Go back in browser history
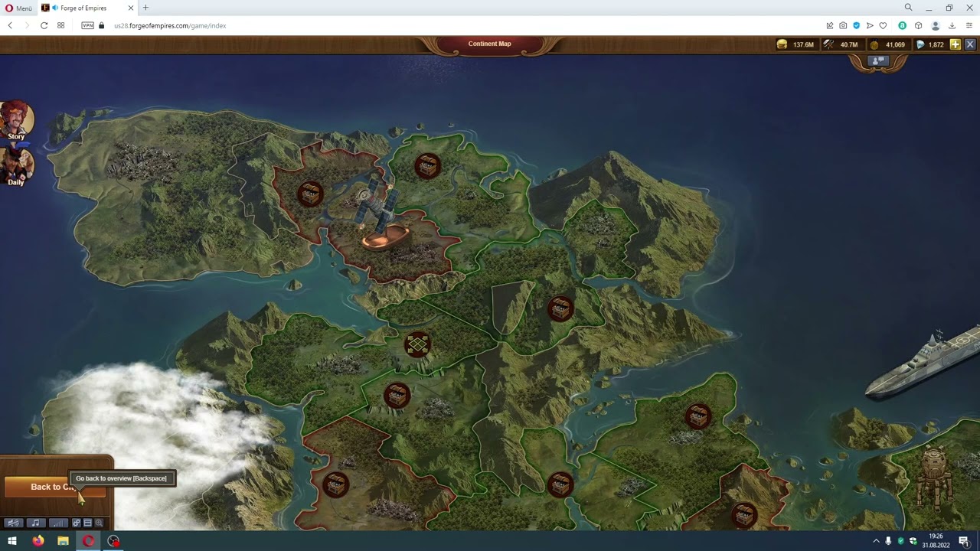This screenshot has height=551, width=980. (10, 25)
